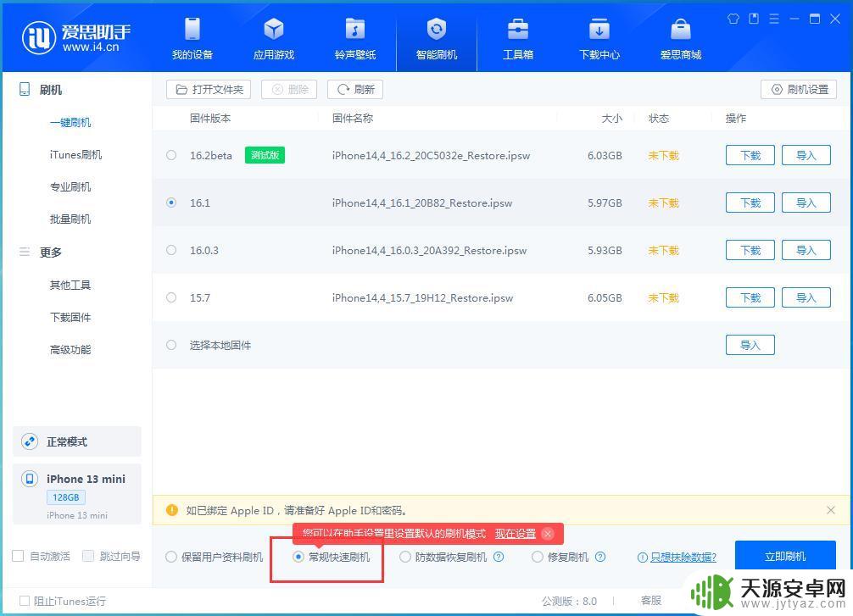Open 高级功能 sidebar item
Screen dimensions: 853x616
pos(70,350)
